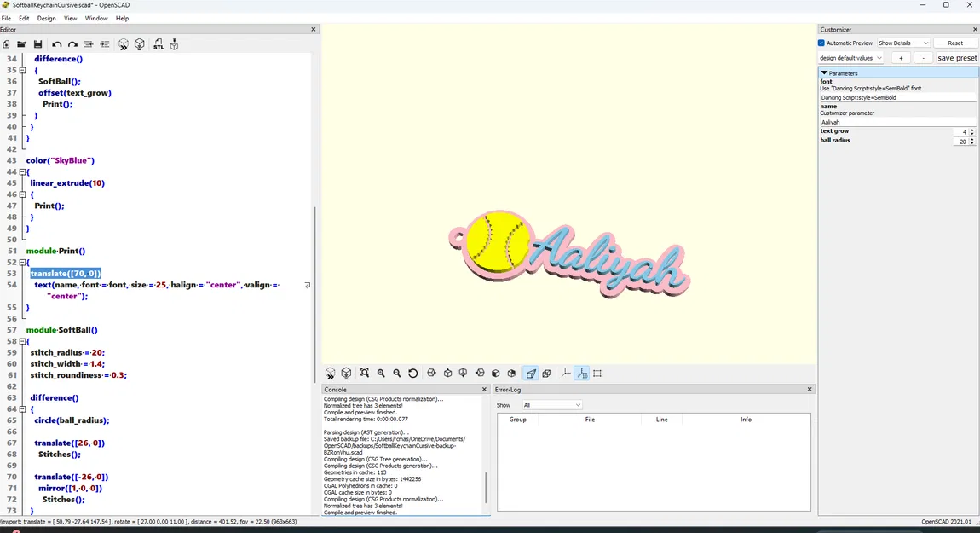This screenshot has height=533, width=980.
Task: Toggle the Automatic Preview checkbox
Action: point(821,43)
